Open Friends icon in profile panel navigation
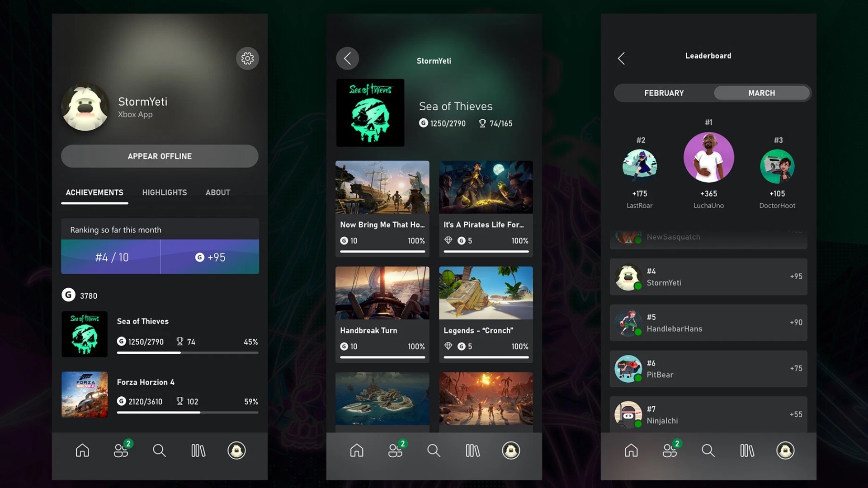The image size is (868, 488). (121, 450)
